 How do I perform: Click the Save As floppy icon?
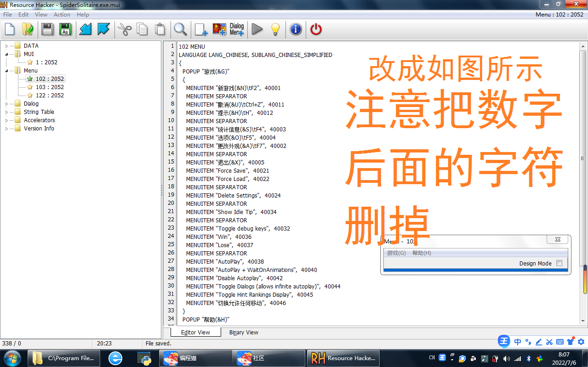coord(65,29)
